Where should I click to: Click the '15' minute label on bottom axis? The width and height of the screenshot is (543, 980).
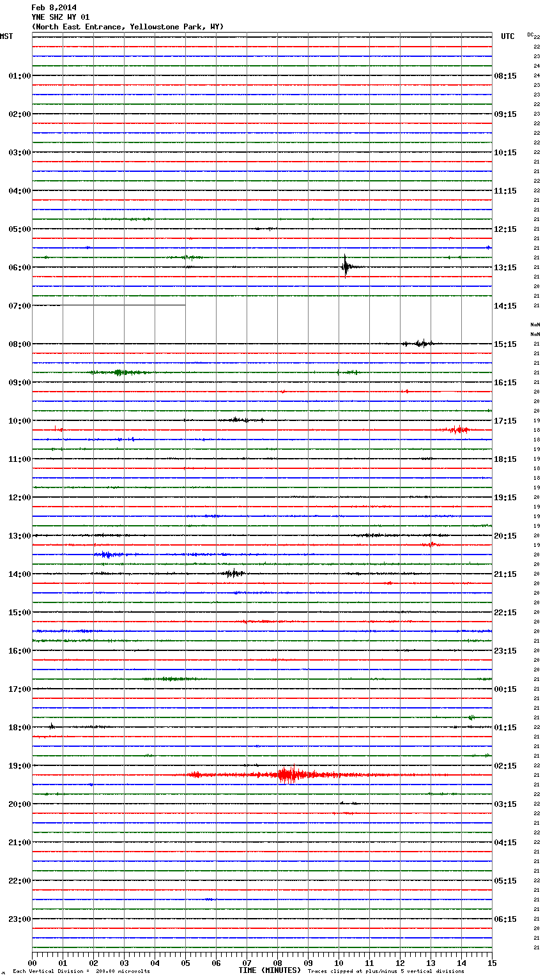(x=492, y=963)
